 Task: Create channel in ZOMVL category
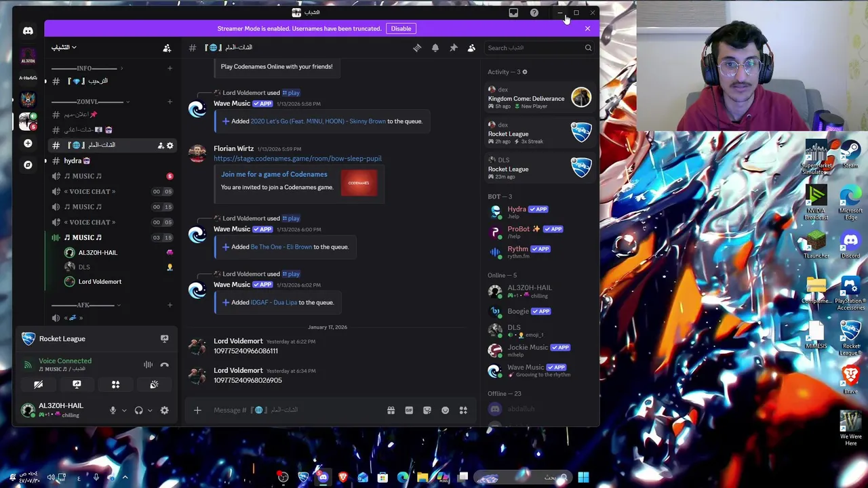click(170, 102)
